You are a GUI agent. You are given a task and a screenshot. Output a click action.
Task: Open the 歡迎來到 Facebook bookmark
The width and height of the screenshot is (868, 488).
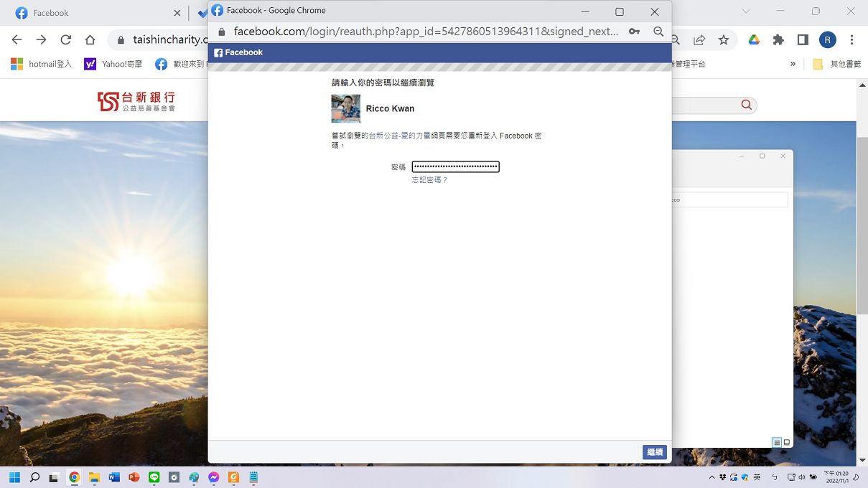181,64
